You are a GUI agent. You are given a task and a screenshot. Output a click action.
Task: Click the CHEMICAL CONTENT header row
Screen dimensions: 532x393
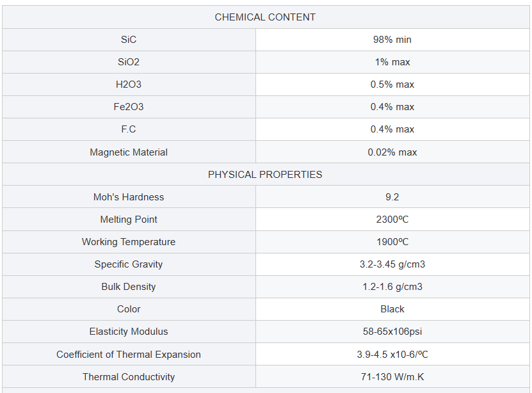point(265,17)
